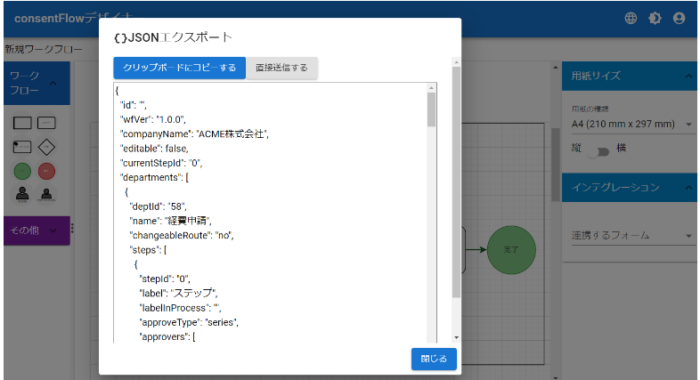Toggle the 縦/横 orientation switch
This screenshot has width=700, height=380.
pos(599,152)
